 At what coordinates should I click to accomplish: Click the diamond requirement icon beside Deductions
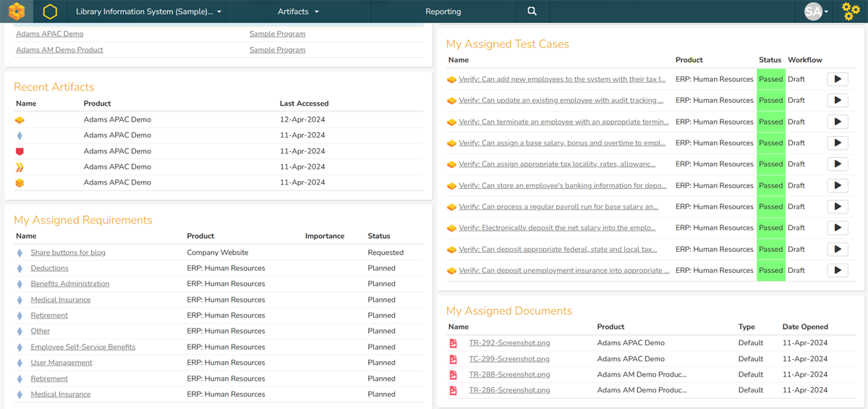pos(20,269)
